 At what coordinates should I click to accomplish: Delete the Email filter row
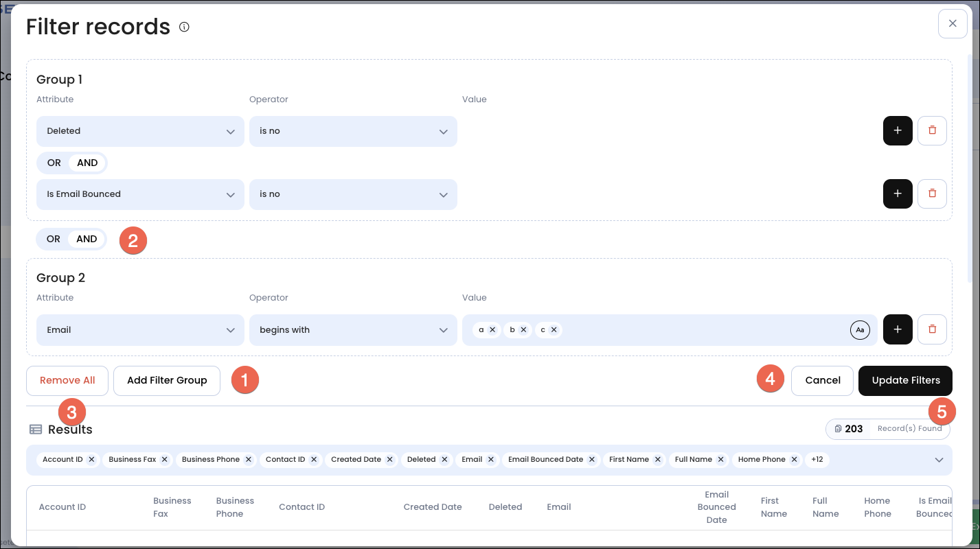tap(932, 329)
